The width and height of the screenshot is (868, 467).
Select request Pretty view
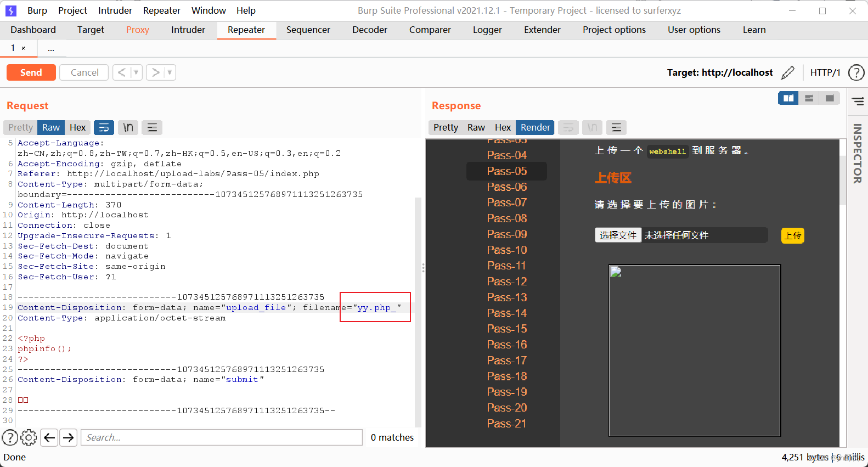point(20,127)
